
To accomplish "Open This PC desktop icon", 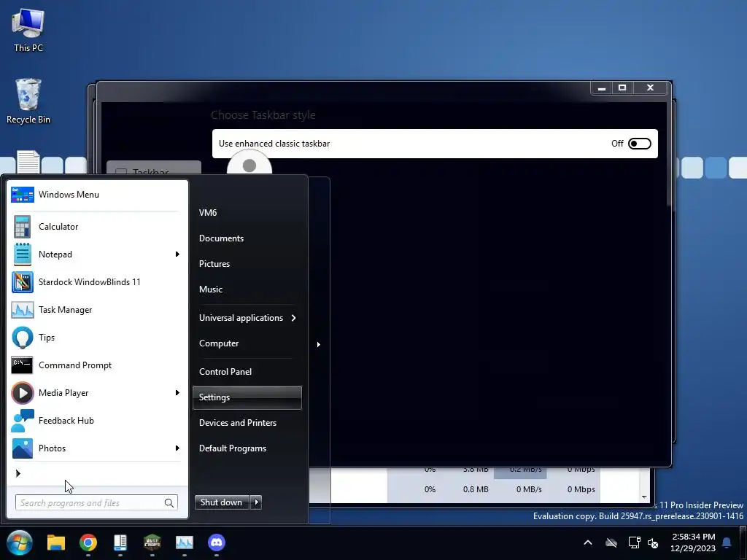I will (28, 29).
